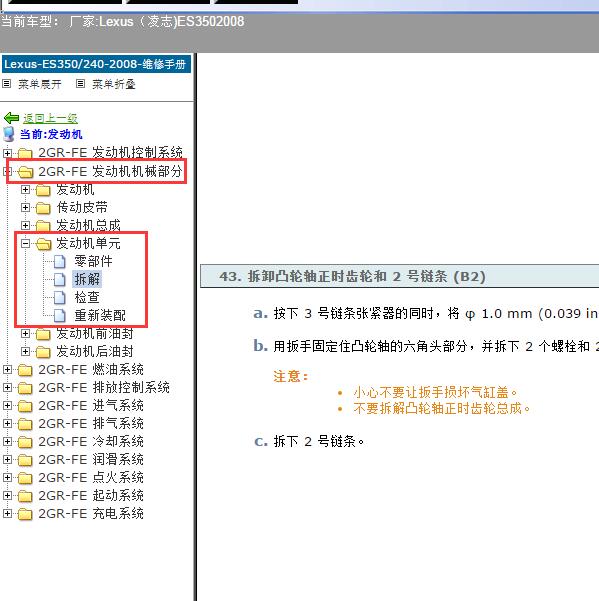
Task: Click folder icon of 2GR-FE 点火系统
Action: click(x=25, y=478)
